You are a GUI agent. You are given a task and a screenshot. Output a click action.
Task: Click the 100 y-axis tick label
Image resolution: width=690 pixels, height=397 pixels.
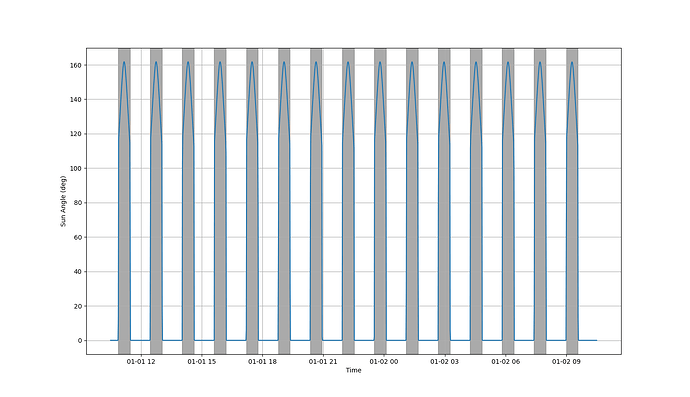(x=76, y=169)
